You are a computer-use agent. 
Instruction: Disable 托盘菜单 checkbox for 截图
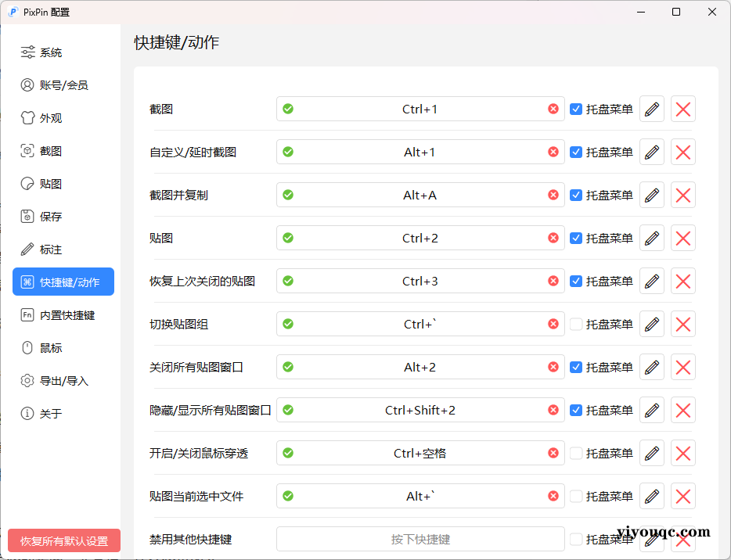[x=577, y=109]
